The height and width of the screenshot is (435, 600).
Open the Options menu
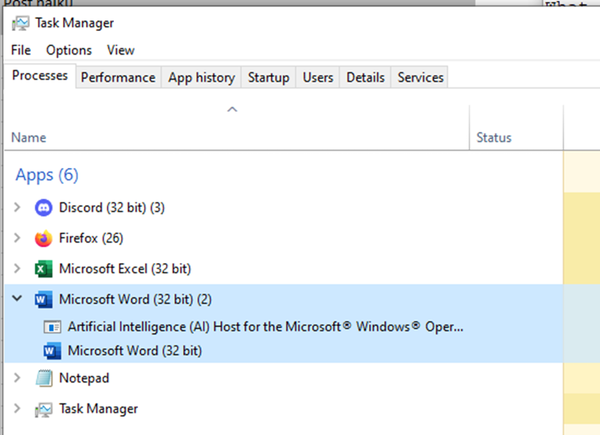[x=68, y=50]
